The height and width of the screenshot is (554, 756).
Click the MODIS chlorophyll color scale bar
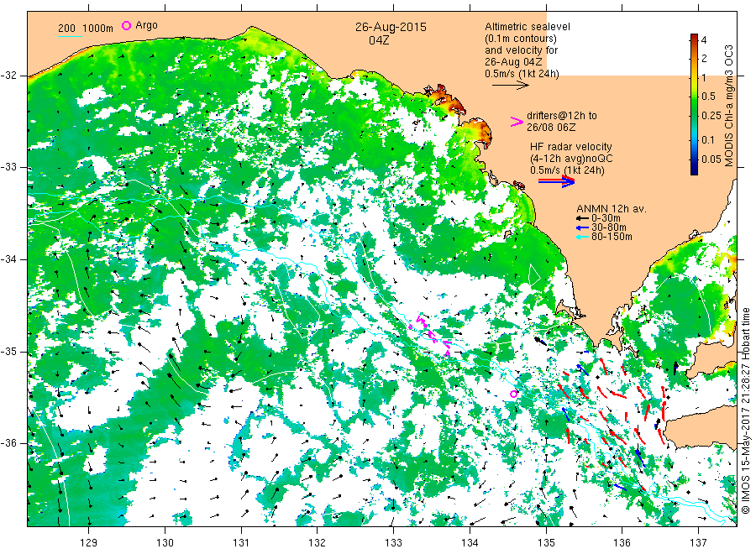coord(694,104)
